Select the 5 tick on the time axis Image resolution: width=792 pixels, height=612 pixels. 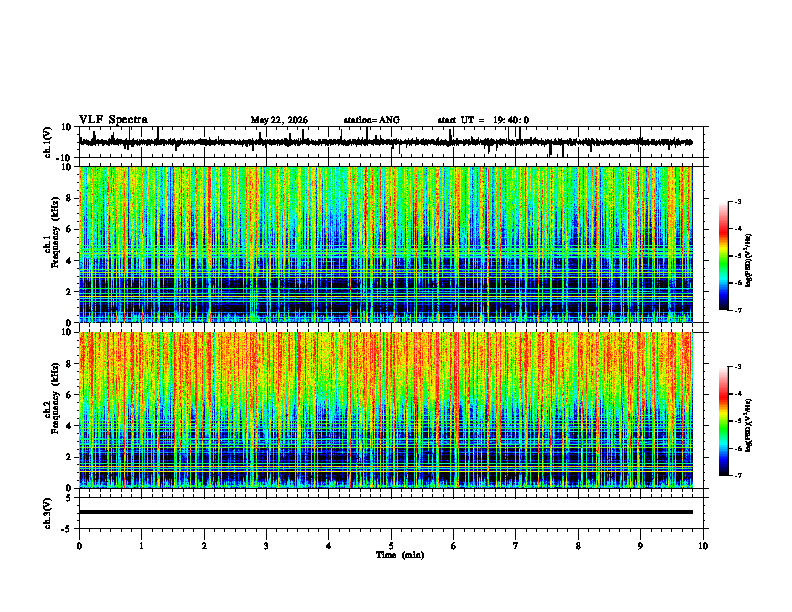tap(391, 546)
